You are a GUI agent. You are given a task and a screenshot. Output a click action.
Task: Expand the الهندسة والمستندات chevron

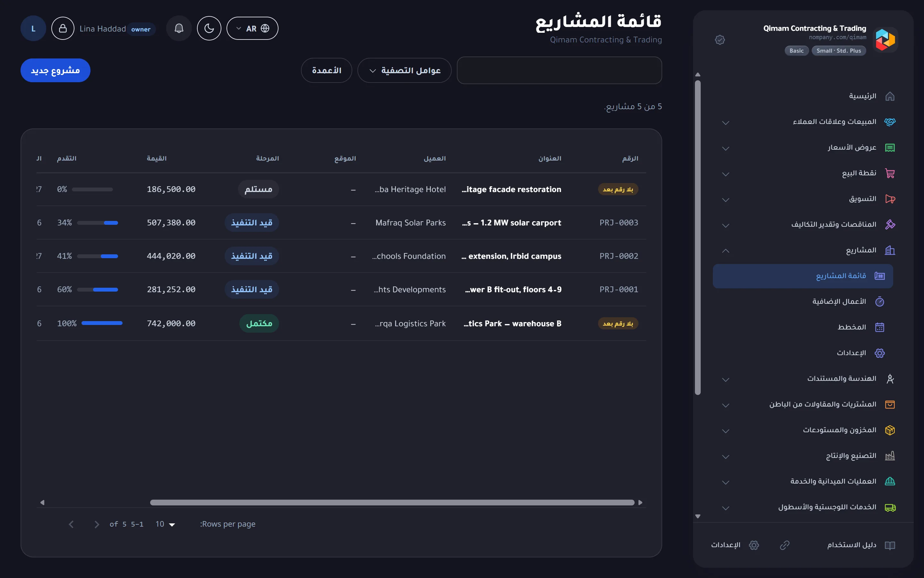coord(726,380)
